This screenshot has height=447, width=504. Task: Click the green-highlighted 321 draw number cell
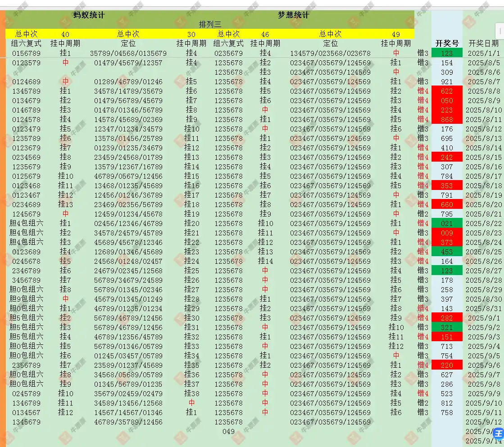point(447,327)
